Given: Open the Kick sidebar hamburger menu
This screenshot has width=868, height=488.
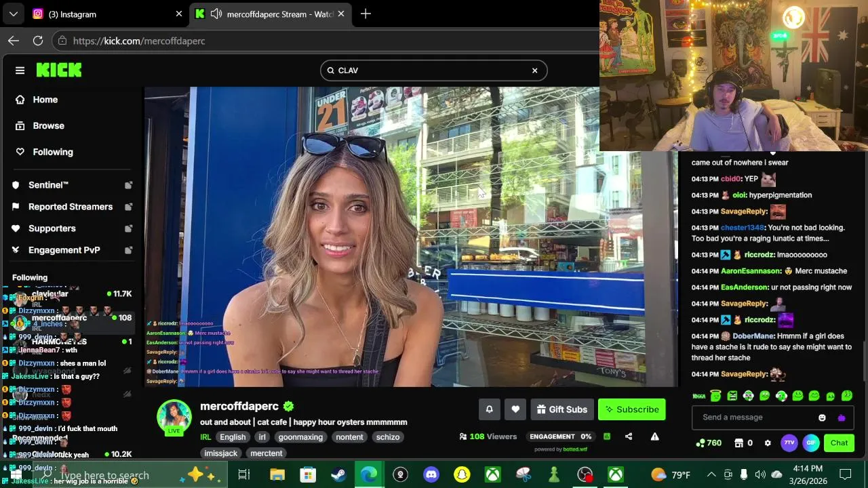Looking at the screenshot, I should [x=20, y=70].
